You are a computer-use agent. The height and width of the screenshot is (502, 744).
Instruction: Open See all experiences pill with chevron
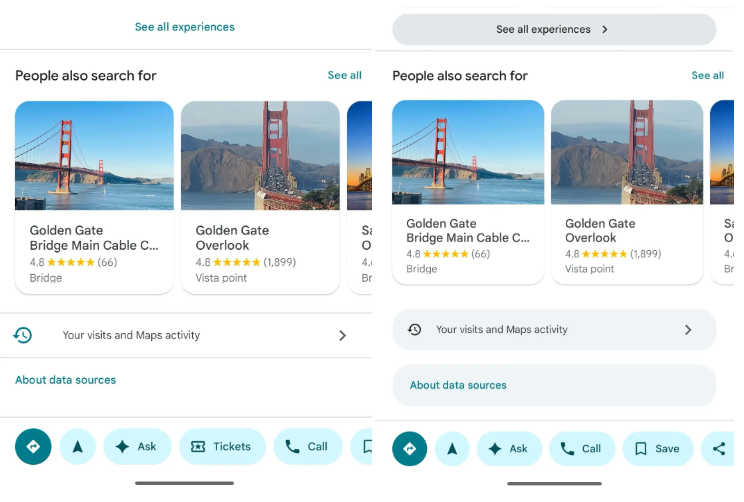pyautogui.click(x=554, y=30)
